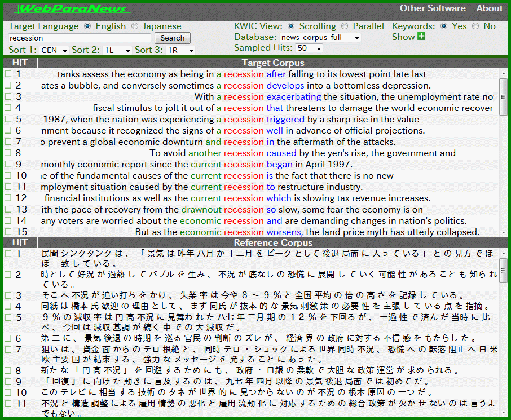Tick the checkbox for target hit 1
This screenshot has width=511, height=420.
coord(8,74)
